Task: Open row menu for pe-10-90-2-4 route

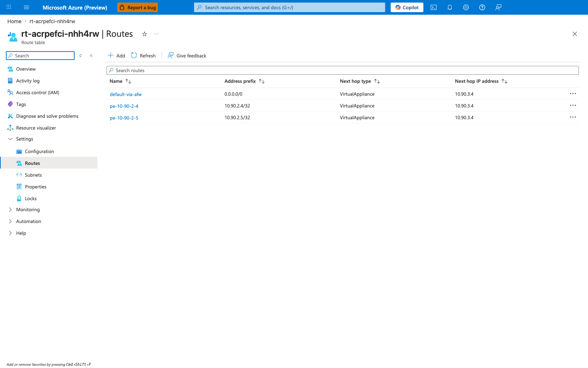Action: point(573,106)
